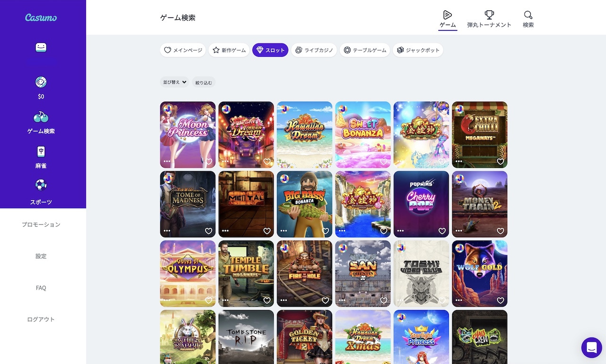
Task: Select the ジャックポット category tab
Action: point(418,50)
